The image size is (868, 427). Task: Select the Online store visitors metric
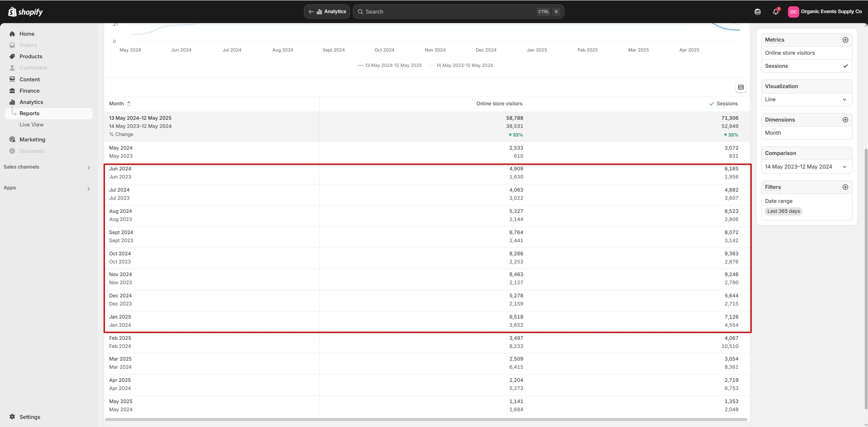[x=789, y=53]
